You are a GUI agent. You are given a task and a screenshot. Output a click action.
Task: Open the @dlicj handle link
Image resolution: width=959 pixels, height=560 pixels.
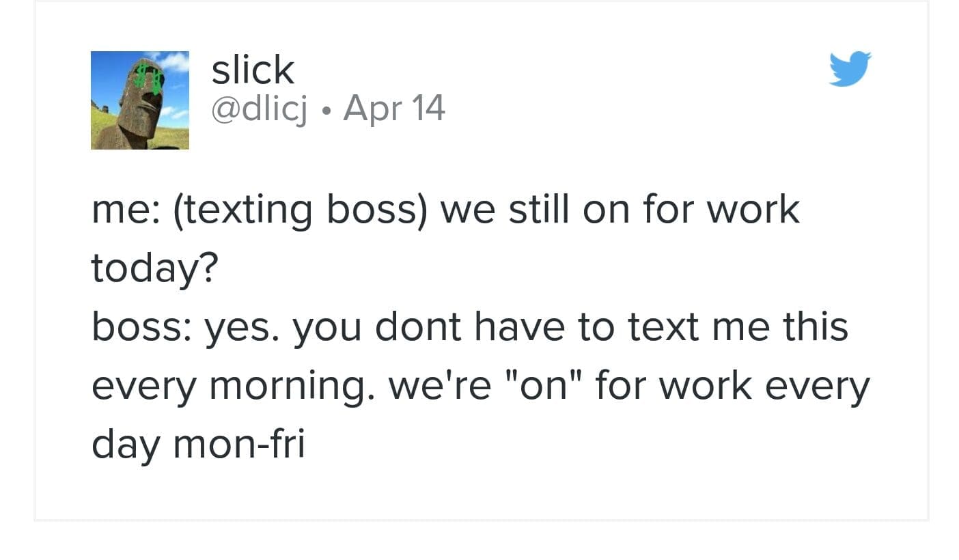[x=260, y=108]
